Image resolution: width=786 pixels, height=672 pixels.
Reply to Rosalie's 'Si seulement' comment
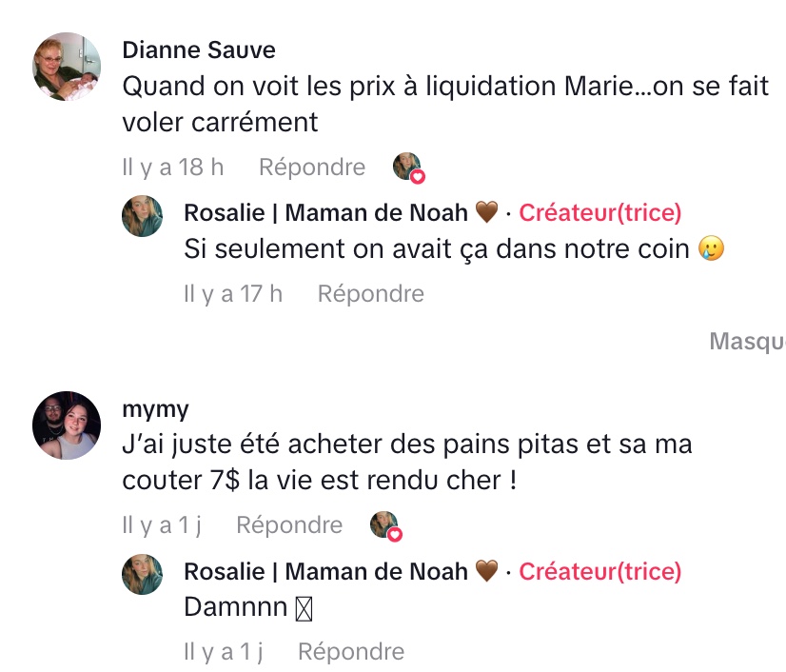click(x=370, y=294)
